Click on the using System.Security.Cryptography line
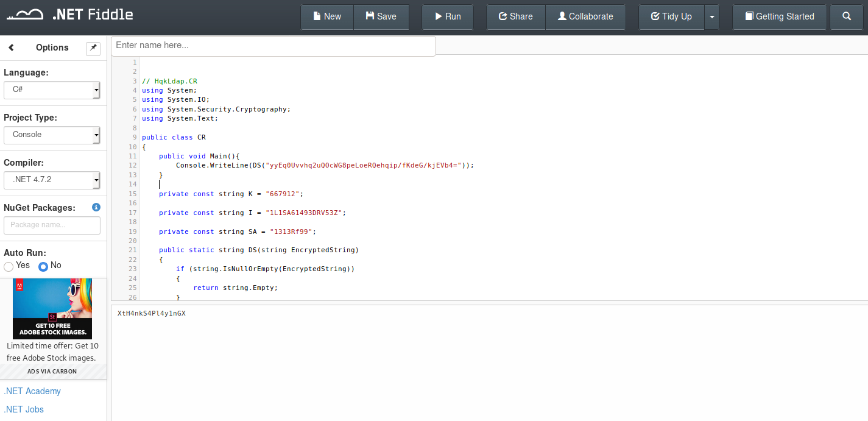The image size is (868, 421). (x=216, y=109)
